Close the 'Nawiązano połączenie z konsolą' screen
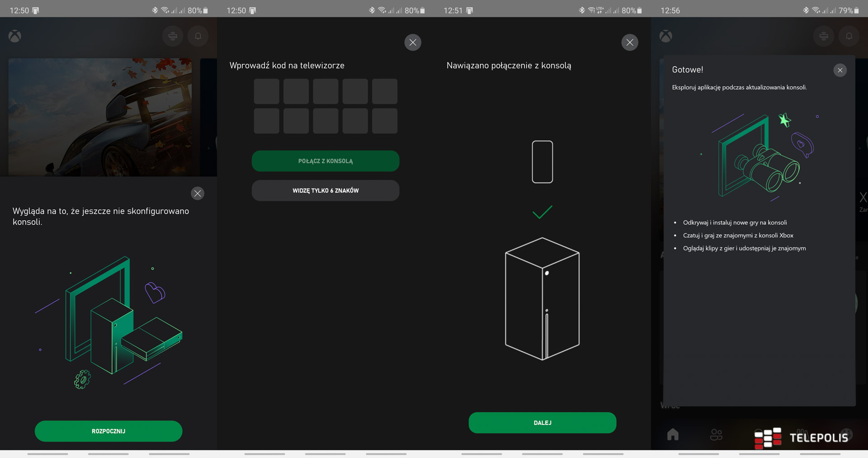Viewport: 868px width, 458px height. [630, 42]
